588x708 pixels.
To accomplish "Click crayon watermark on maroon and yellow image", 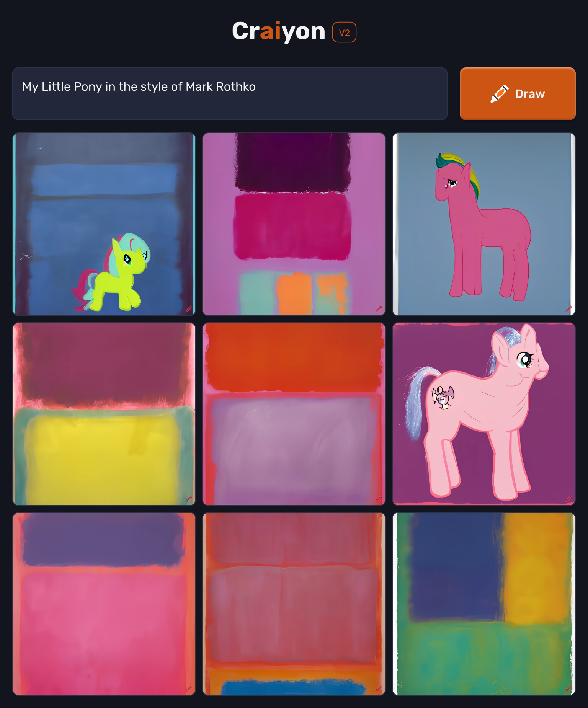I will pyautogui.click(x=189, y=499).
